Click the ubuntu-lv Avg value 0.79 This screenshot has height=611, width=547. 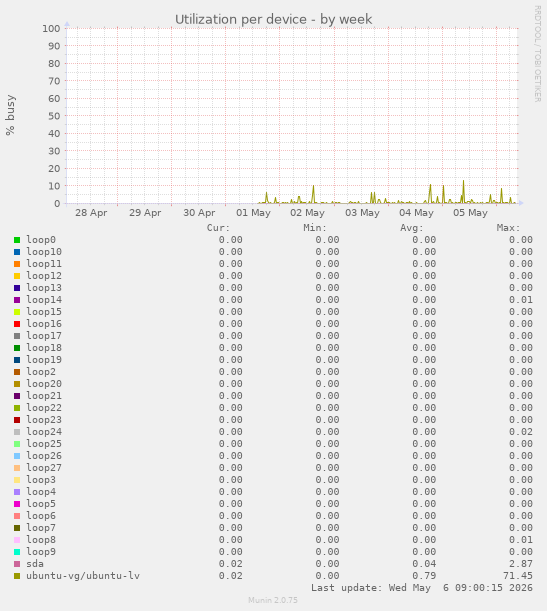click(424, 576)
